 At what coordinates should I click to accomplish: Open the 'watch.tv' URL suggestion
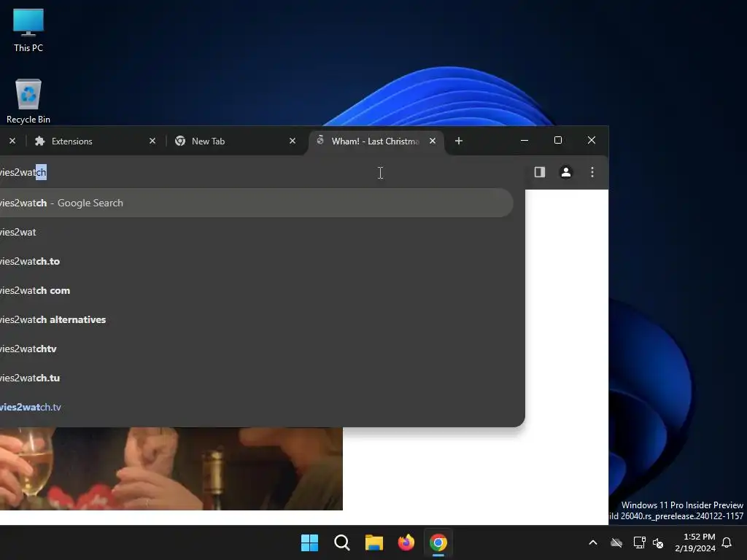(256, 407)
